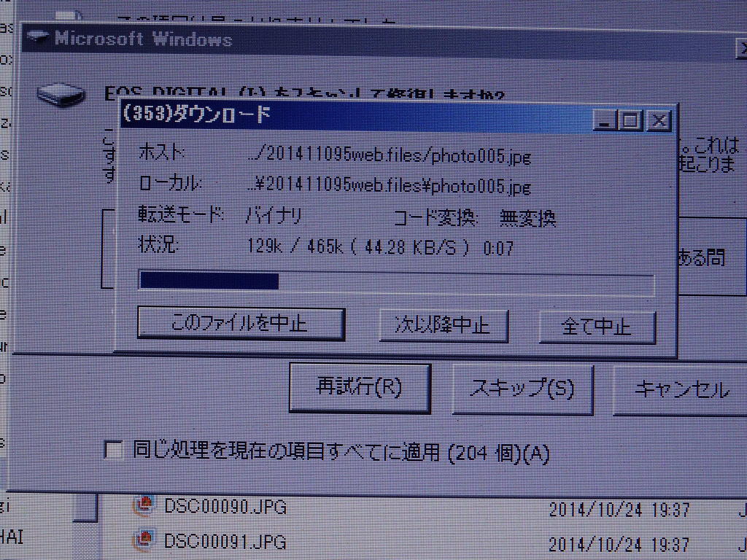Select DSC00090.JPG file icon in list
Viewport: 747px width, 560px height.
coord(144,507)
